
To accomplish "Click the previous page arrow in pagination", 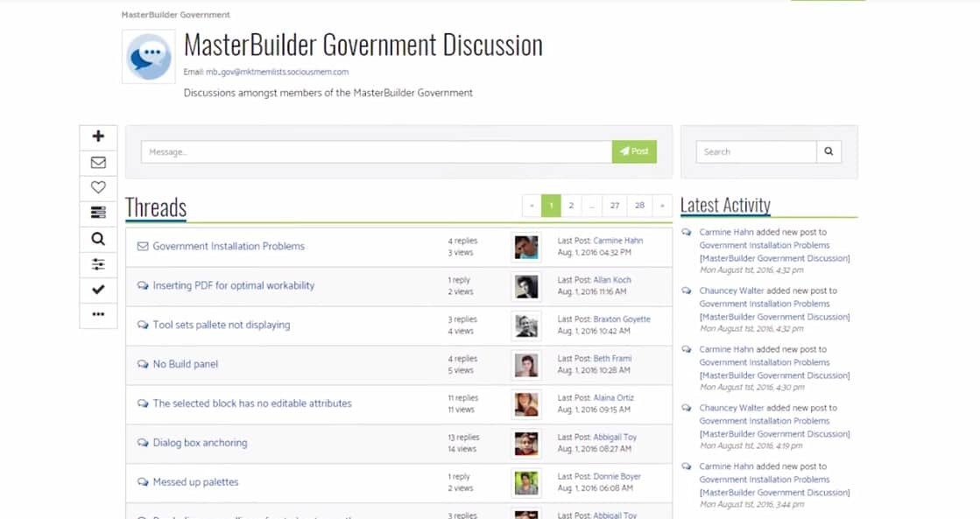I will 531,206.
